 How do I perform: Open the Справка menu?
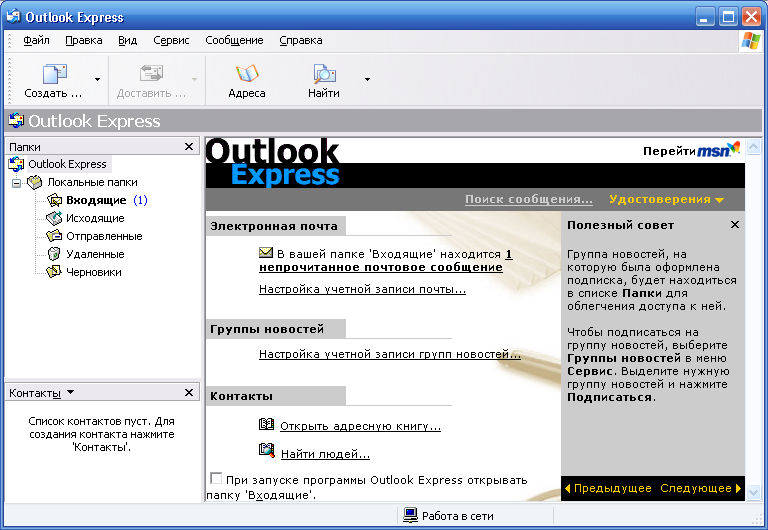[301, 41]
